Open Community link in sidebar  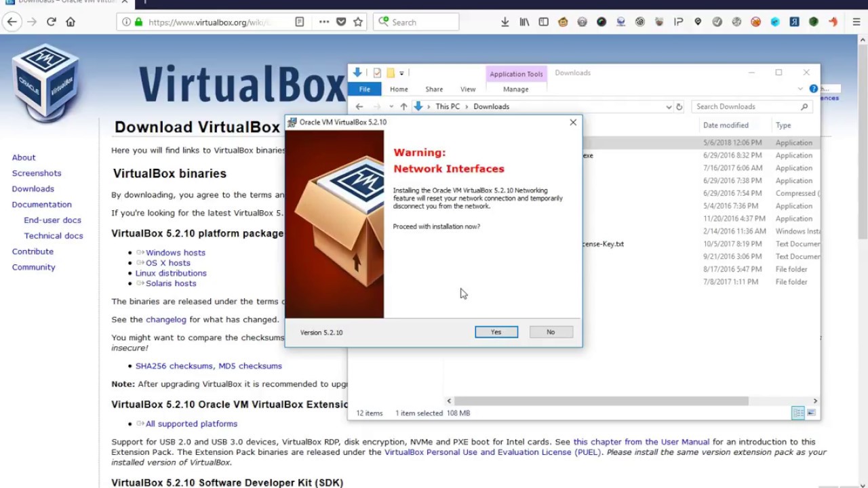[x=33, y=266]
